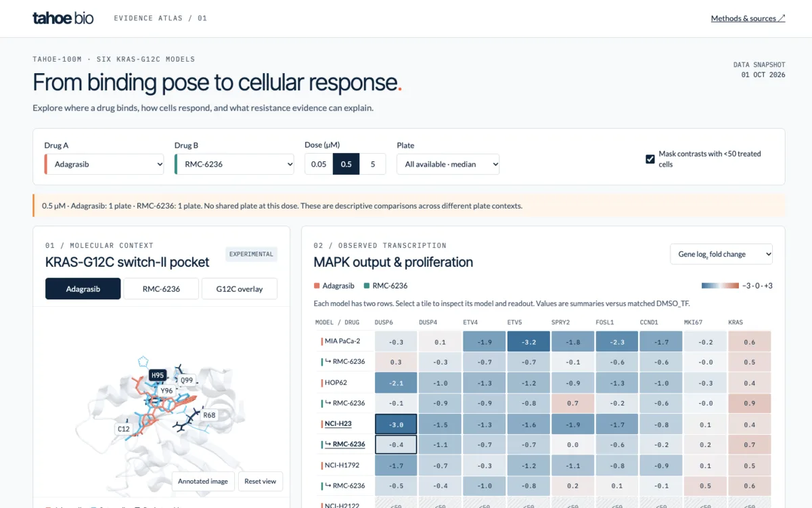This screenshot has height=508, width=812.
Task: Select MIA PaCa-2 FOSL1 tile showing -2.3
Action: coord(616,342)
